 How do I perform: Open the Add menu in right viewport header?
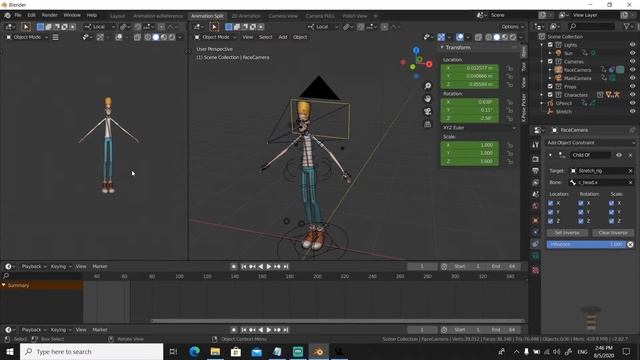pos(283,37)
